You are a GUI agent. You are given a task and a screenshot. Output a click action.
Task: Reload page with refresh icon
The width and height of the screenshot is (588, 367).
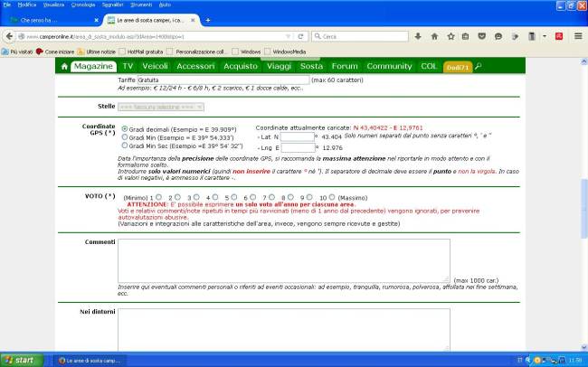tap(302, 36)
